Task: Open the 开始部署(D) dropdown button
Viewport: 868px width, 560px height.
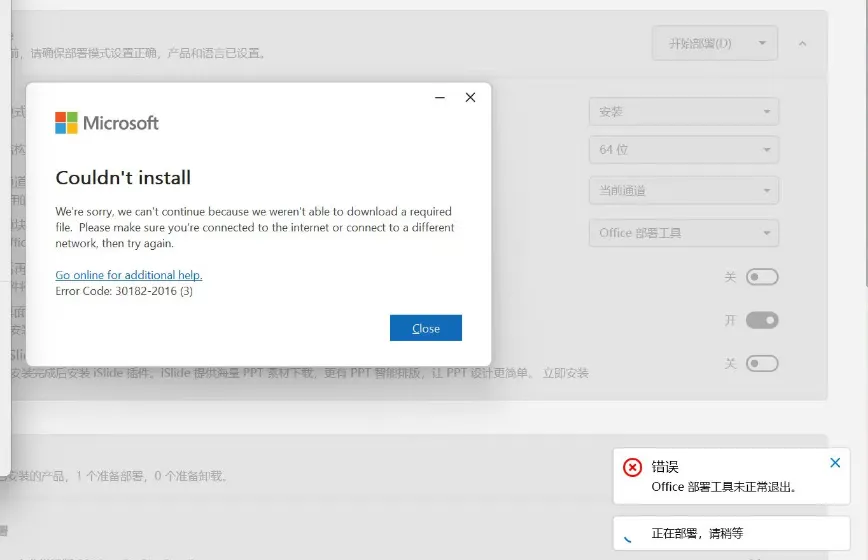Action: tap(715, 43)
